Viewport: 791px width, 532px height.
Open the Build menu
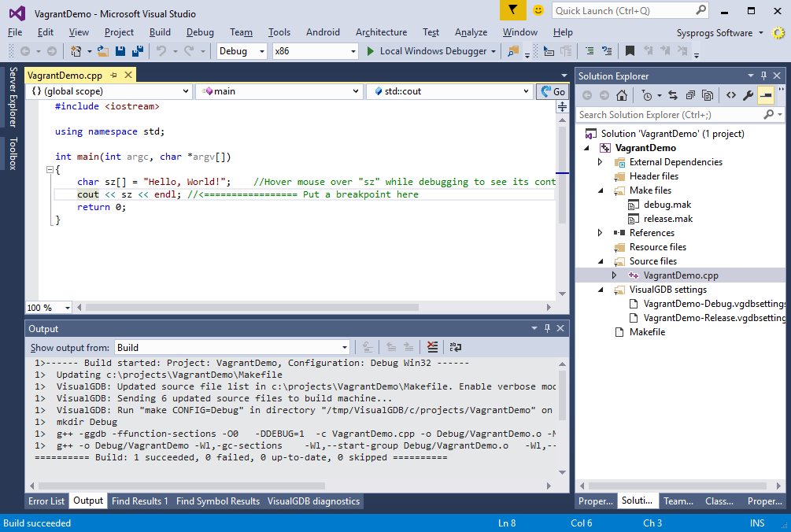click(x=160, y=32)
